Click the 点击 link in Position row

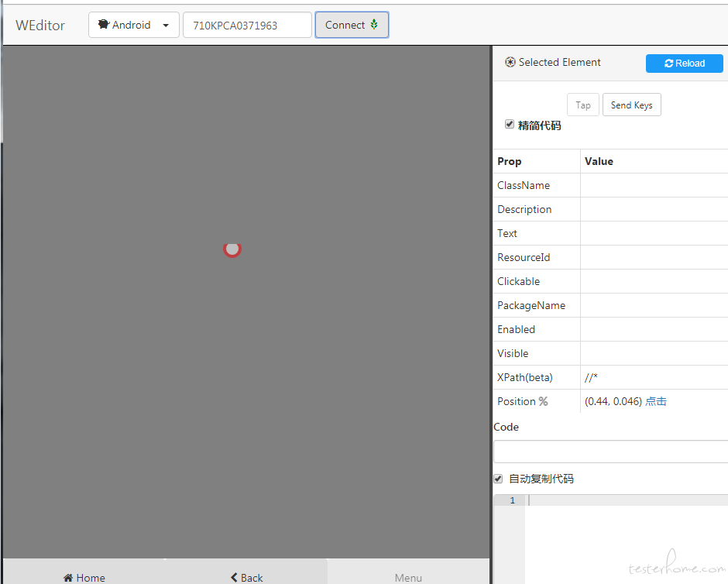point(655,401)
